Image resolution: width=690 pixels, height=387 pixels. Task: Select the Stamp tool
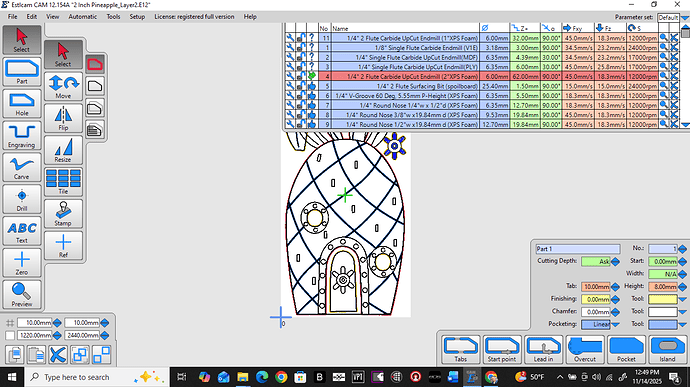pos(63,214)
